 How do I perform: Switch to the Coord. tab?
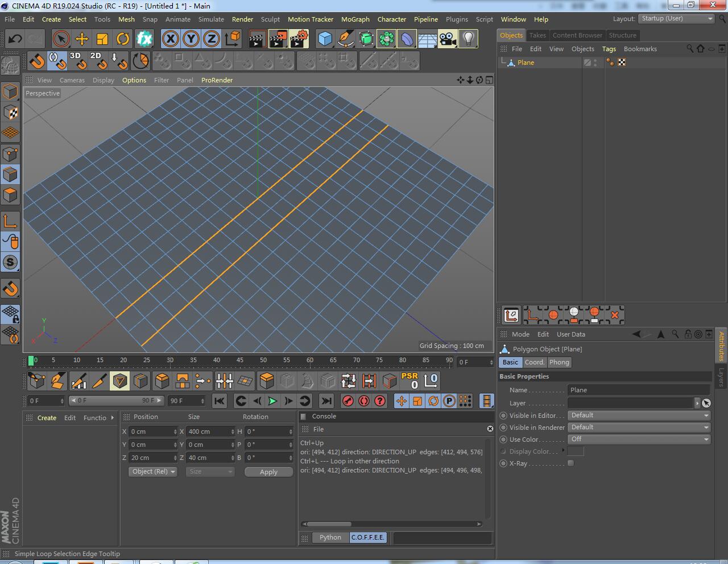tap(534, 362)
